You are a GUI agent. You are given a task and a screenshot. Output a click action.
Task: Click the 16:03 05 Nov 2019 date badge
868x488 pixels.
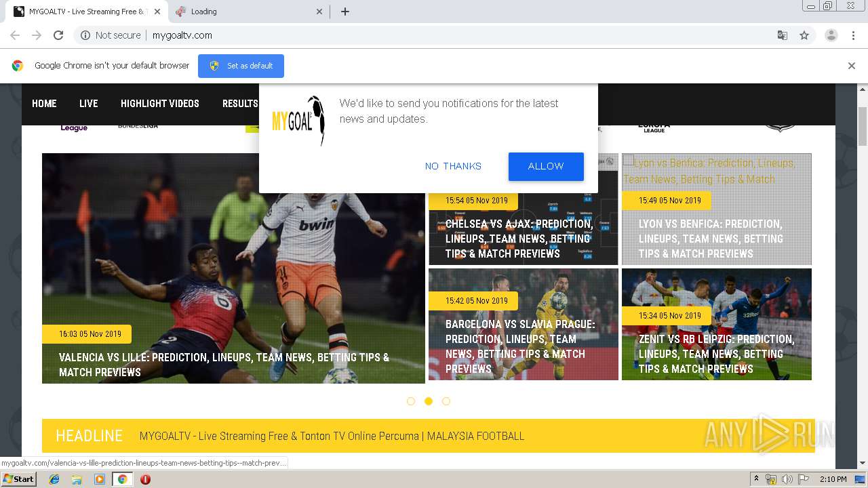(87, 334)
